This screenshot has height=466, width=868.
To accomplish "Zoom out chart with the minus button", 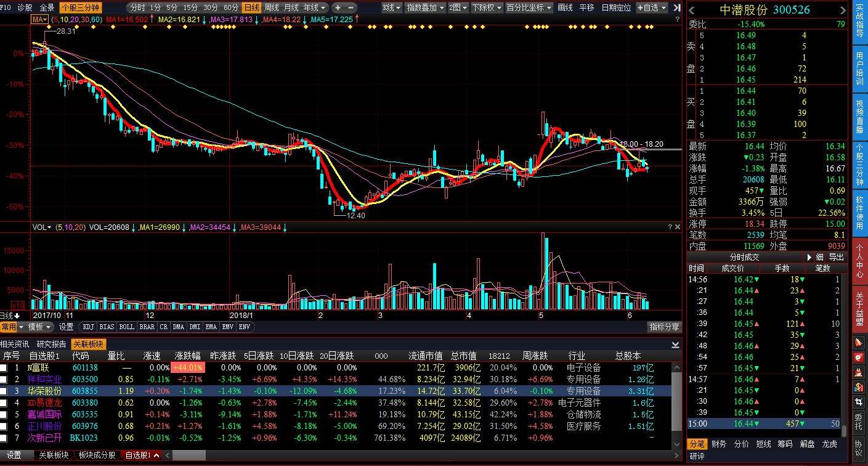I will point(351,7).
